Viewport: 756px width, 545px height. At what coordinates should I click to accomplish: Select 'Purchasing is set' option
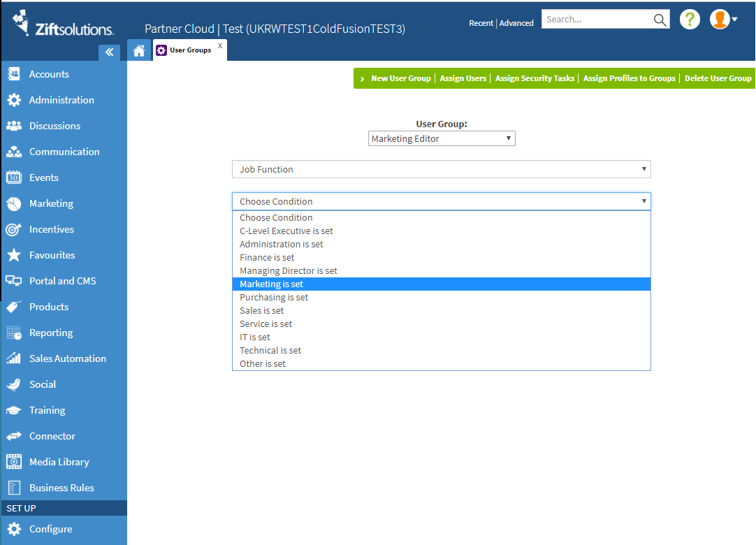tap(442, 297)
